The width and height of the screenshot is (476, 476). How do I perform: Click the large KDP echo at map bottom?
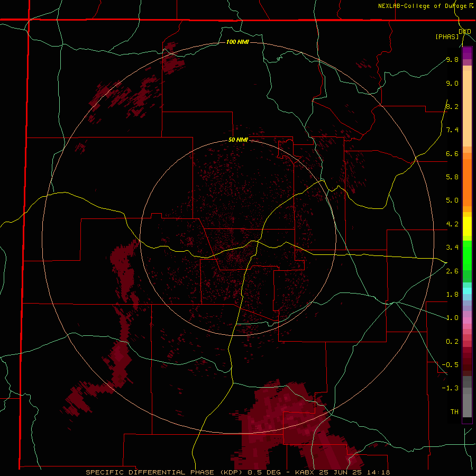(296, 425)
